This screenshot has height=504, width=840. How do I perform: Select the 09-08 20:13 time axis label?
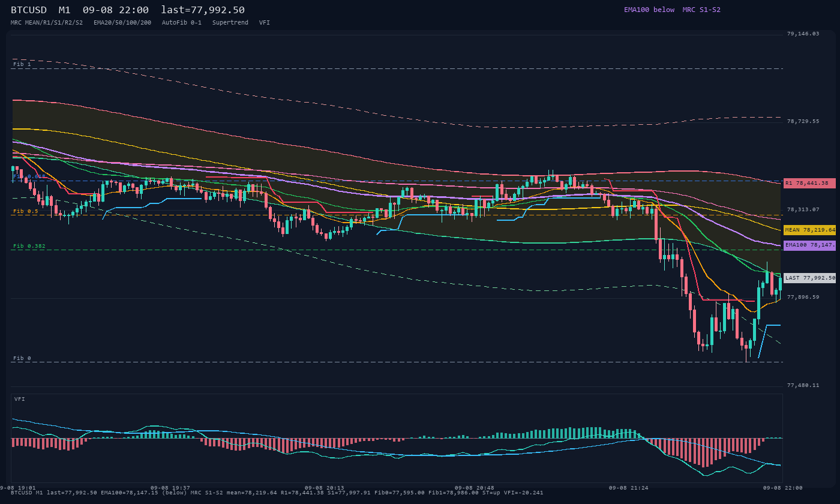click(x=325, y=488)
